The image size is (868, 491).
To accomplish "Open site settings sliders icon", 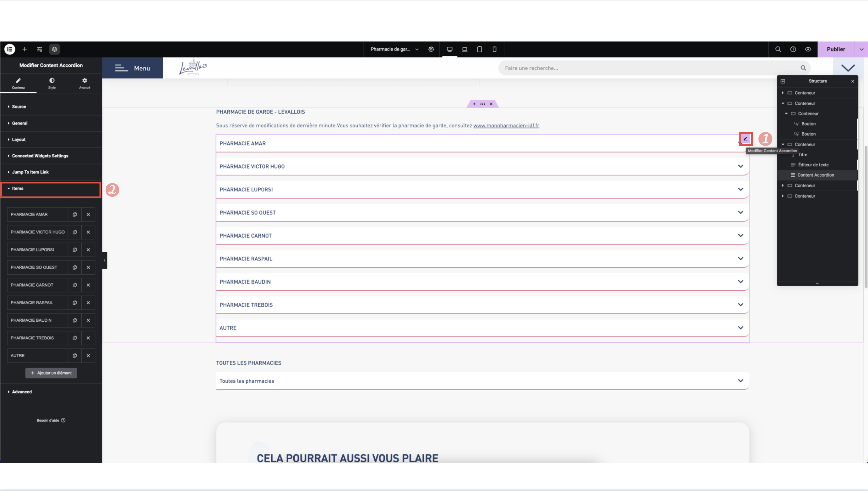I will point(39,49).
